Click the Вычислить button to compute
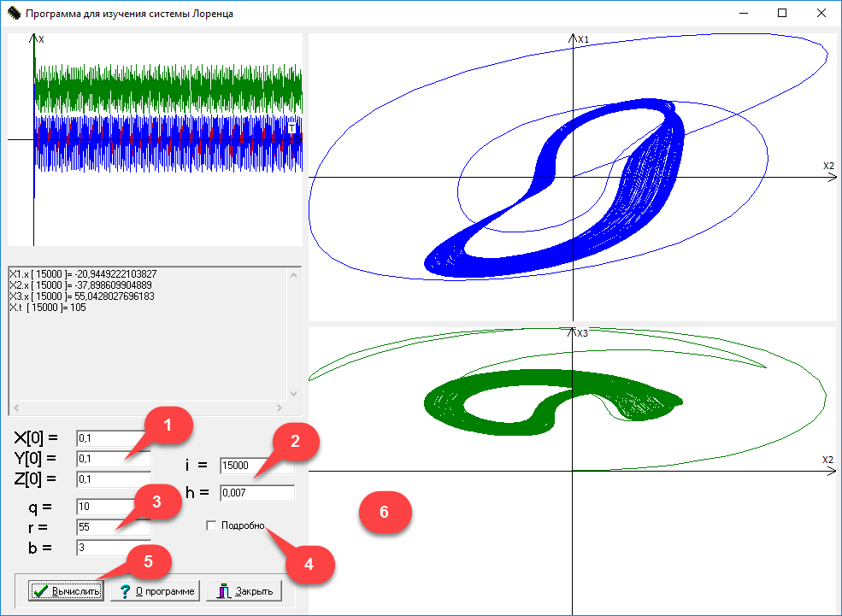The height and width of the screenshot is (616, 842). click(67, 591)
